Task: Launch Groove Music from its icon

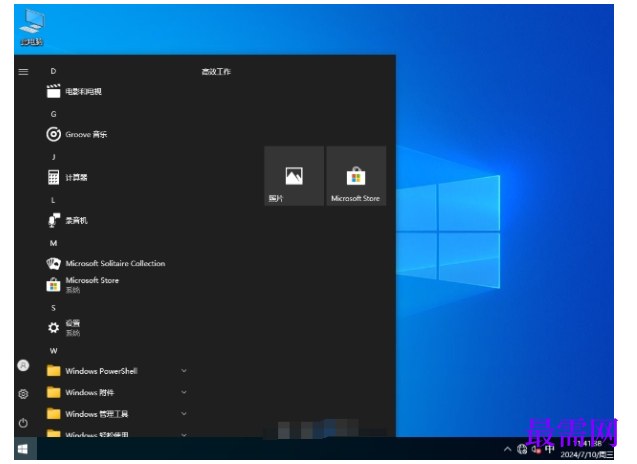Action: click(x=53, y=134)
